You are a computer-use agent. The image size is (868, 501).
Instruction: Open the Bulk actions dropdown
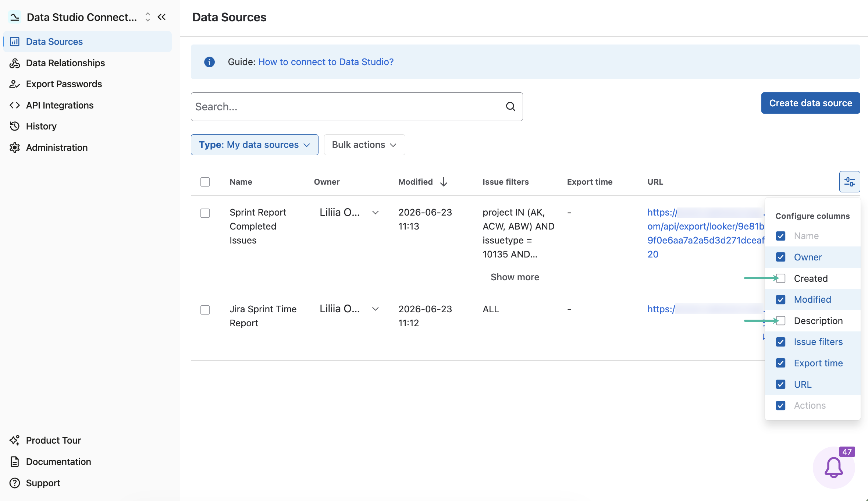coord(364,145)
